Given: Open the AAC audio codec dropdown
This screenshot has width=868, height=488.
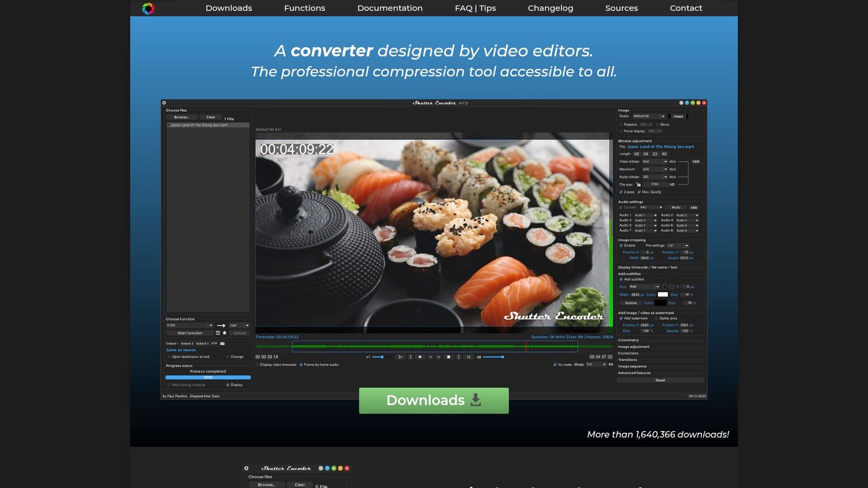Looking at the screenshot, I should pyautogui.click(x=651, y=207).
